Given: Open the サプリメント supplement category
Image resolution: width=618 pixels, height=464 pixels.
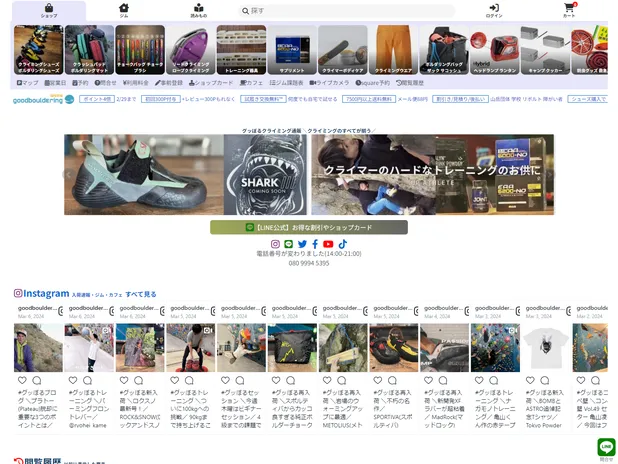Looking at the screenshot, I should tap(292, 50).
